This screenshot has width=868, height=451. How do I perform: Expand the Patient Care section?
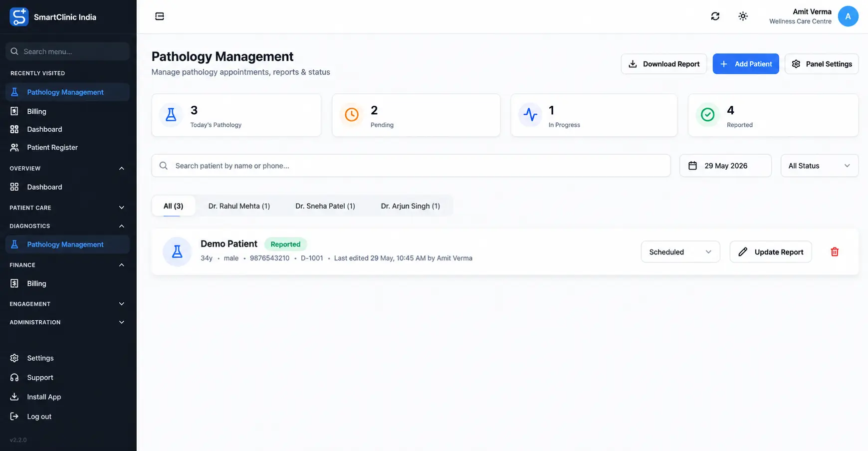point(67,208)
